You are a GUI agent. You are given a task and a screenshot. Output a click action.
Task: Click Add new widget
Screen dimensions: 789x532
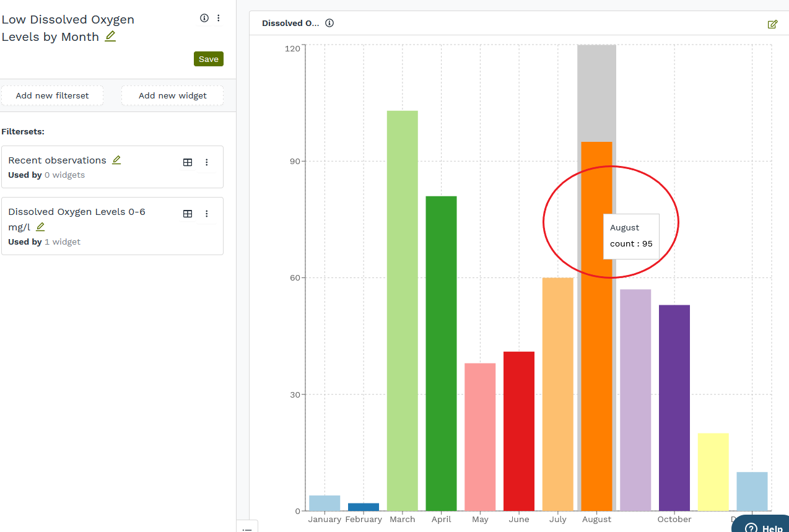pos(172,95)
